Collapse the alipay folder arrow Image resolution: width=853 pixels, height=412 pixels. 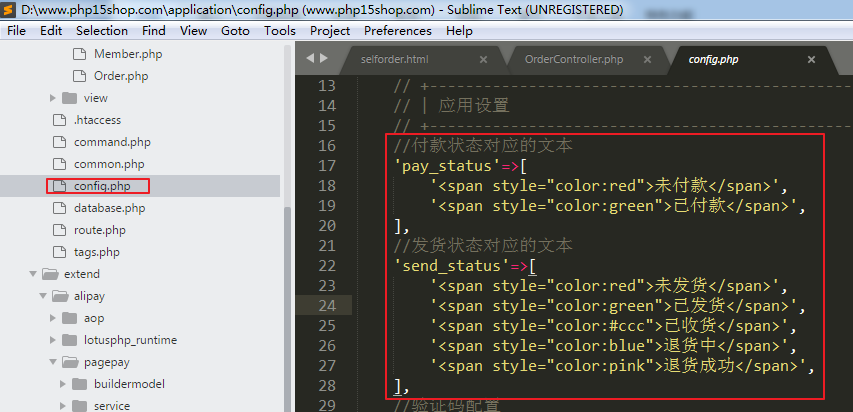[x=41, y=296]
